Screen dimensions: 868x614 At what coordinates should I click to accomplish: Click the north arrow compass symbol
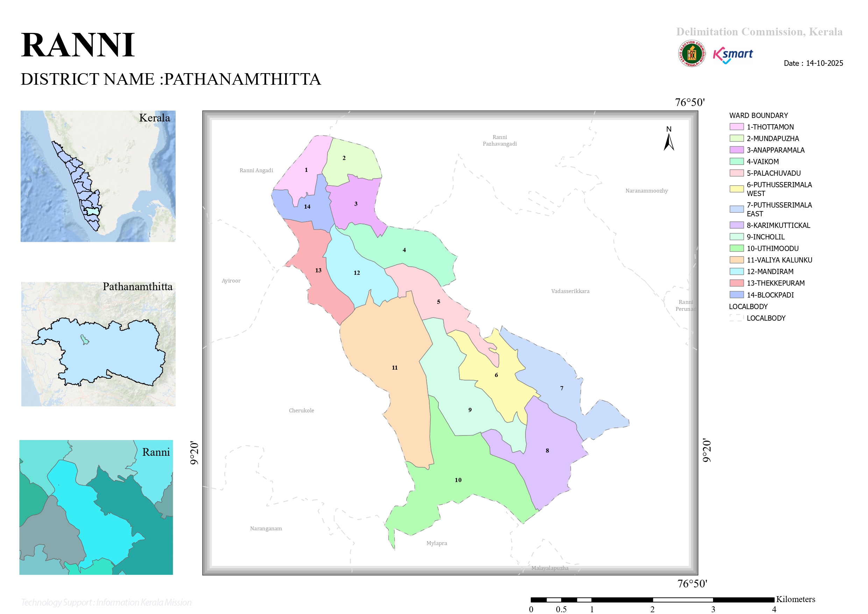point(669,139)
